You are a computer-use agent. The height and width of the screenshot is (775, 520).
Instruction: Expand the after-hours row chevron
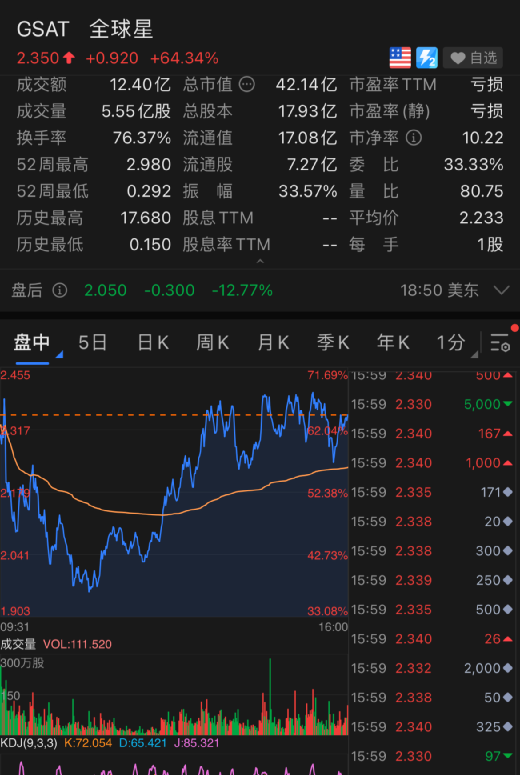point(502,290)
